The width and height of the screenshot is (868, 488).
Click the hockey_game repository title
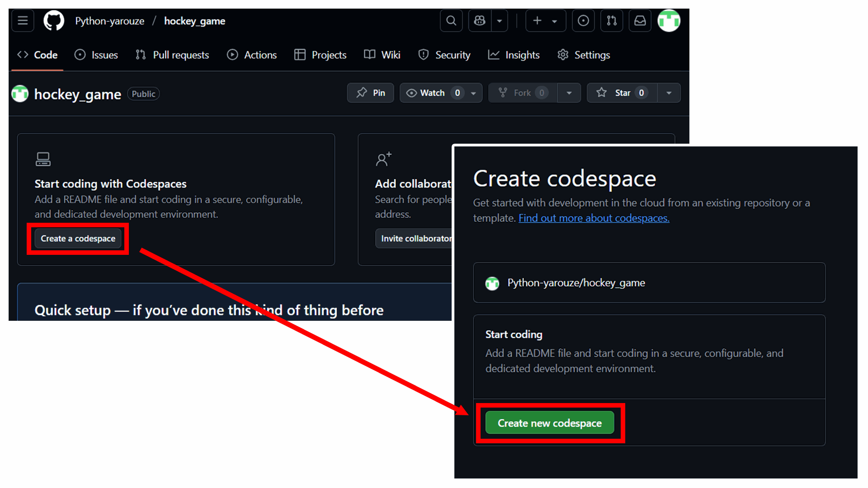click(x=78, y=94)
